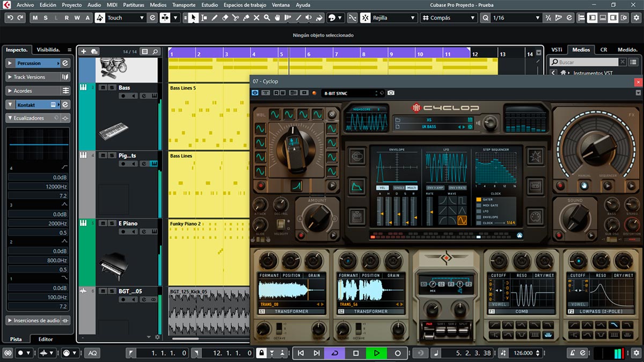
Task: Click the equalizer bypass icon in Inspector
Action: click(x=65, y=118)
